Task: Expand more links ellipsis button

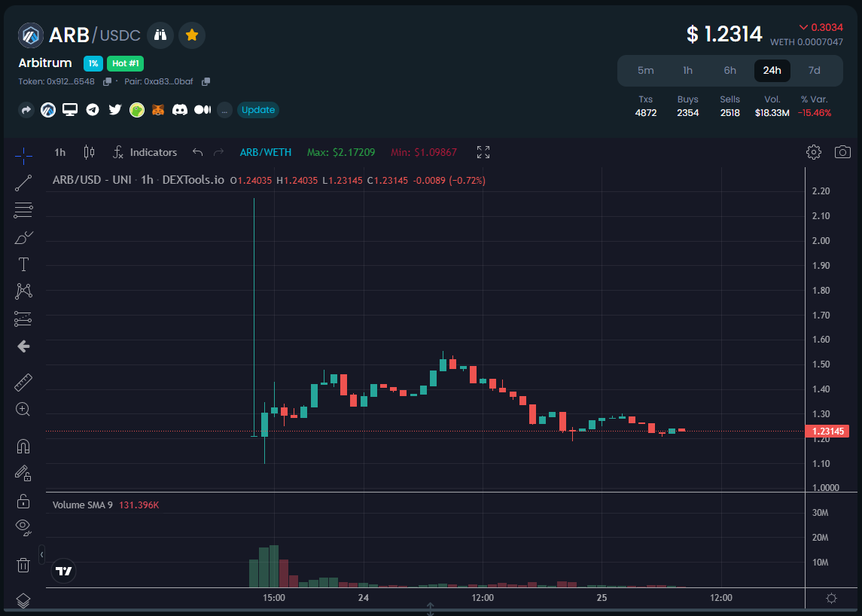Action: click(x=224, y=110)
